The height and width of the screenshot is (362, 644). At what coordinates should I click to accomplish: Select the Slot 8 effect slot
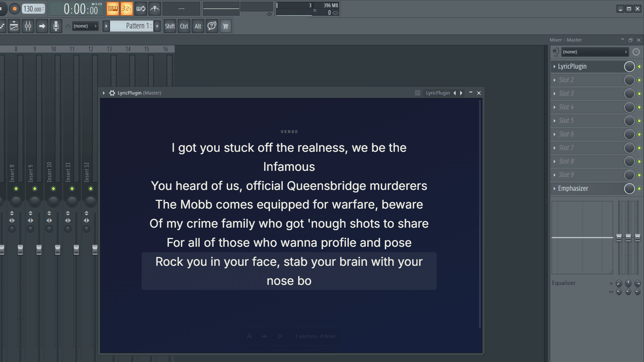587,162
